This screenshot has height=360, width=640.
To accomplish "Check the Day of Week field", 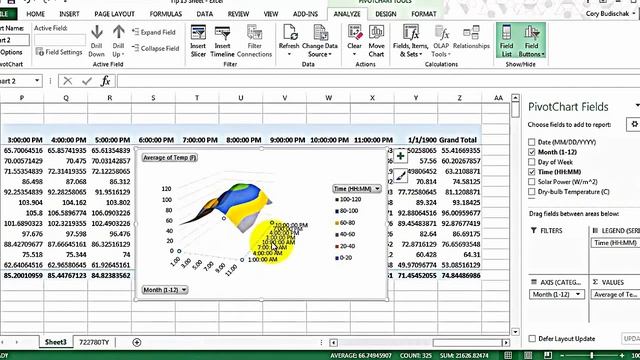I will [x=531, y=162].
